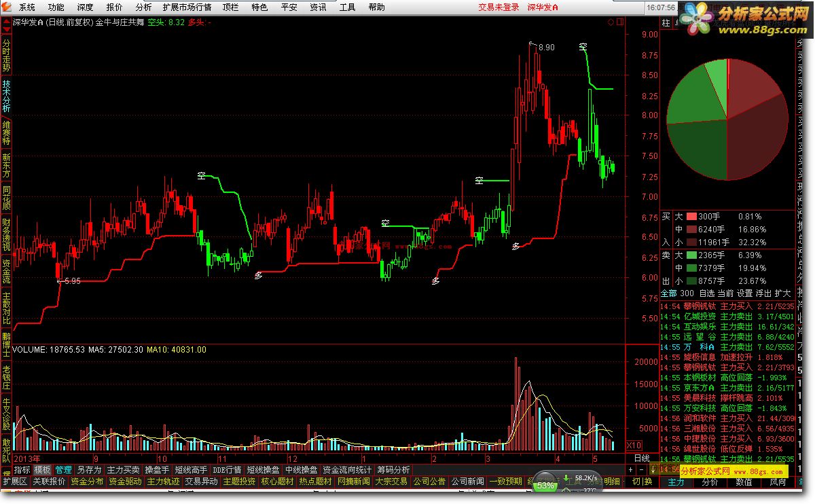
Task: Open the 资讯 menu
Action: tap(318, 7)
